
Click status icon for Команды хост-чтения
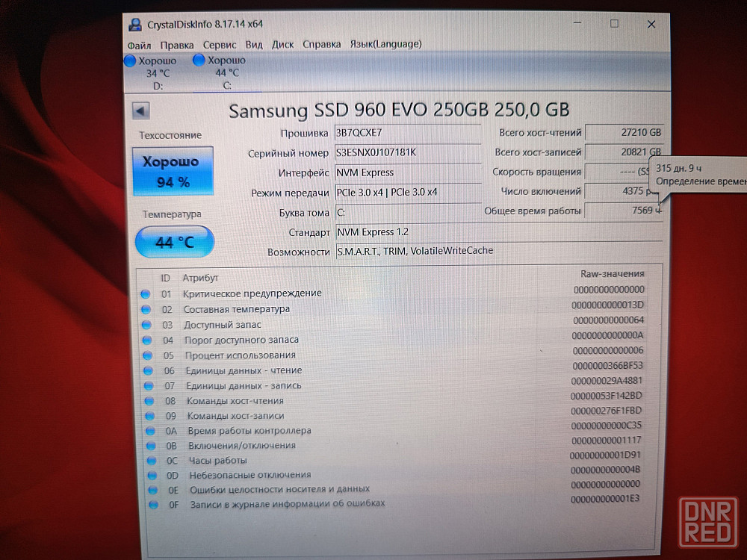(149, 401)
